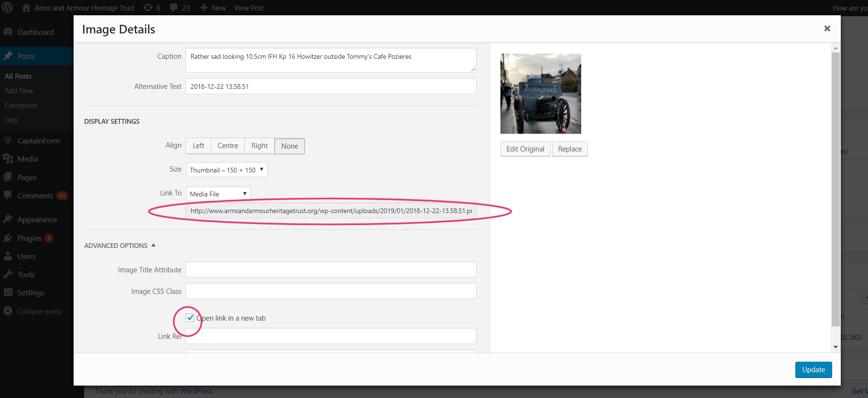This screenshot has height=398, width=868.
Task: Click the Edit Original button
Action: coord(525,149)
